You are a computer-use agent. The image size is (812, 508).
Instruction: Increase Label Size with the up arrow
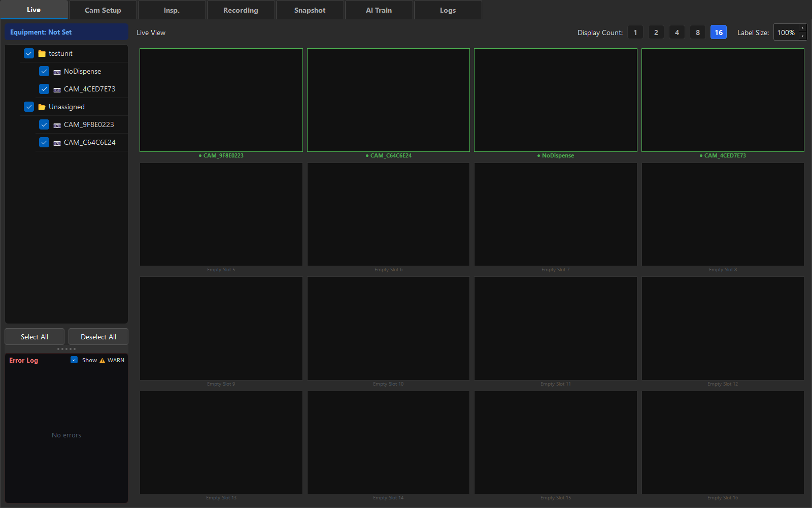tap(802, 28)
